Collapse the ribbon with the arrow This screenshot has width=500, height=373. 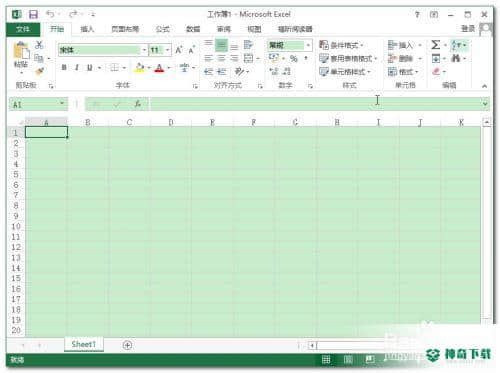click(x=484, y=86)
